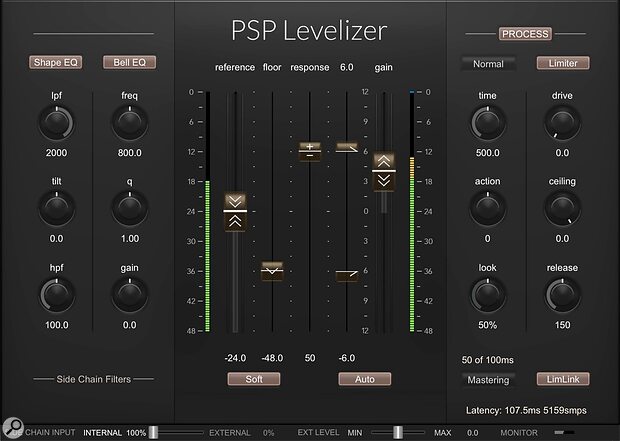This screenshot has height=441, width=620.
Task: Click the lower ratio fader handle
Action: [347, 275]
